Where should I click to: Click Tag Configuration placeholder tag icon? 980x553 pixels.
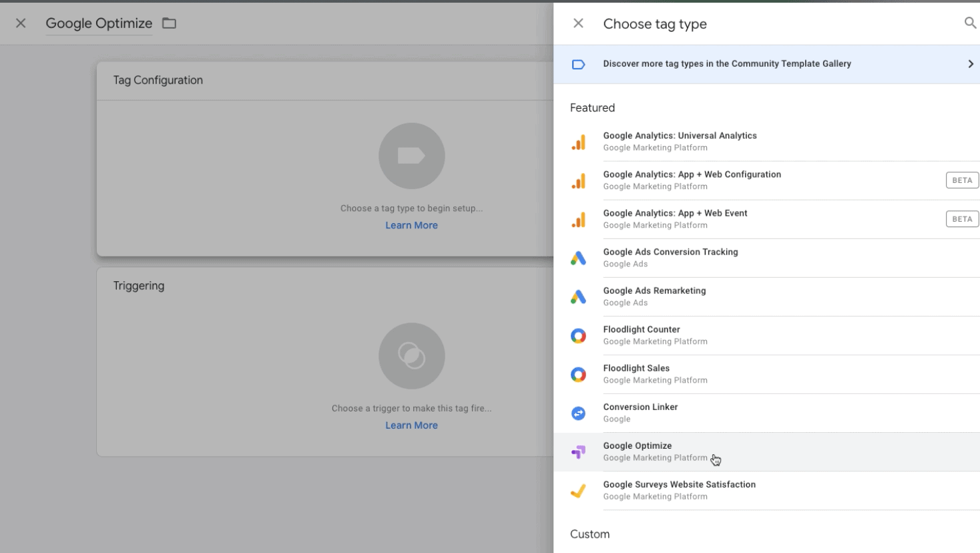pos(411,156)
